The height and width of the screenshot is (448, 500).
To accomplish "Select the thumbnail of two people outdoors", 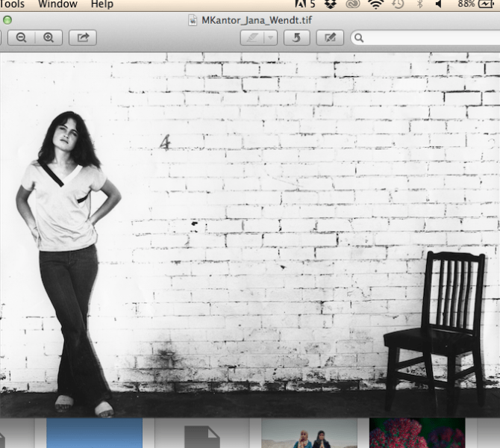I will point(309,434).
